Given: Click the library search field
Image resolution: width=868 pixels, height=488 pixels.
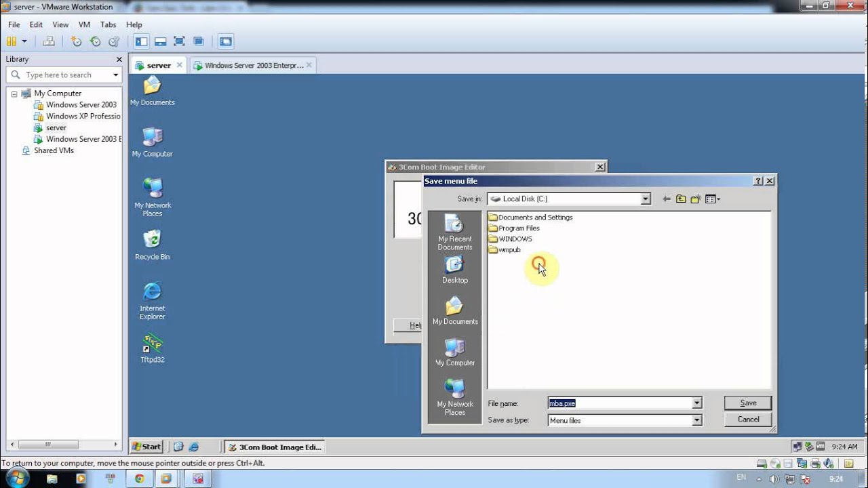Looking at the screenshot, I should 62,75.
